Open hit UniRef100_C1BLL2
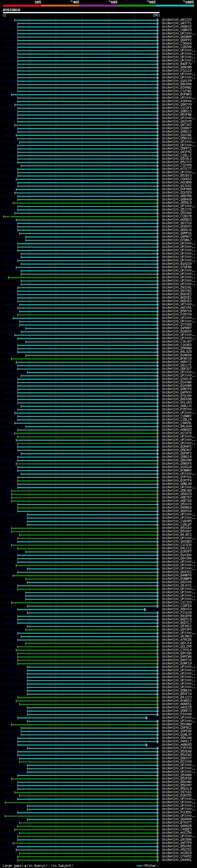Image resolution: width=197 pixels, height=868 pixels. 176,155
